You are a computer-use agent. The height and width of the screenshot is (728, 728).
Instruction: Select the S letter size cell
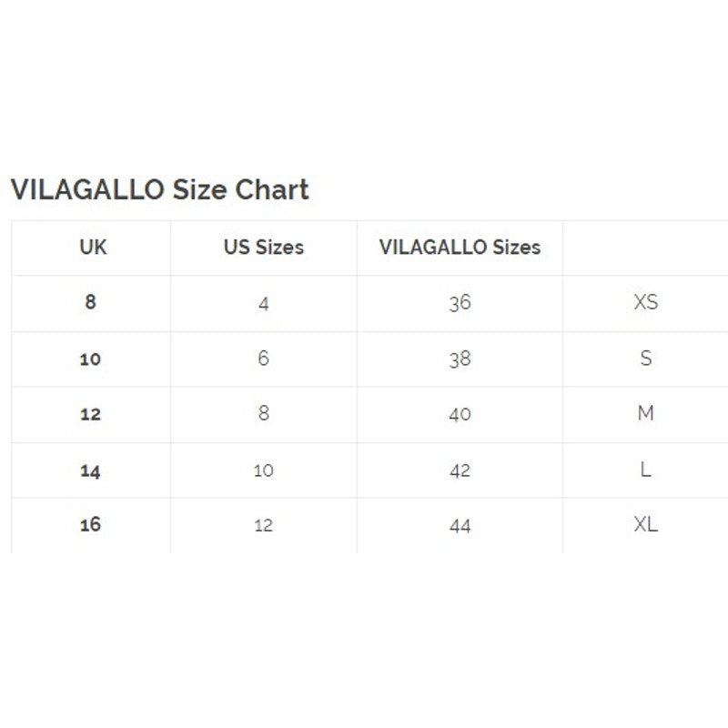[x=645, y=359]
